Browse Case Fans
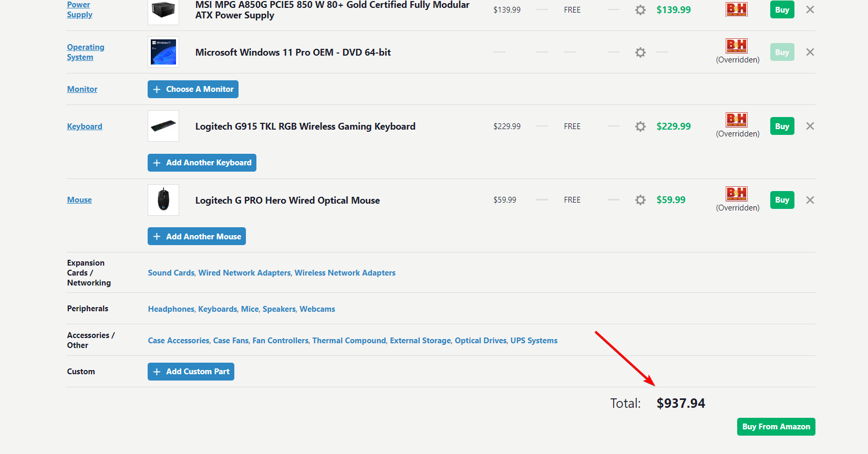Image resolution: width=868 pixels, height=454 pixels. (x=231, y=341)
